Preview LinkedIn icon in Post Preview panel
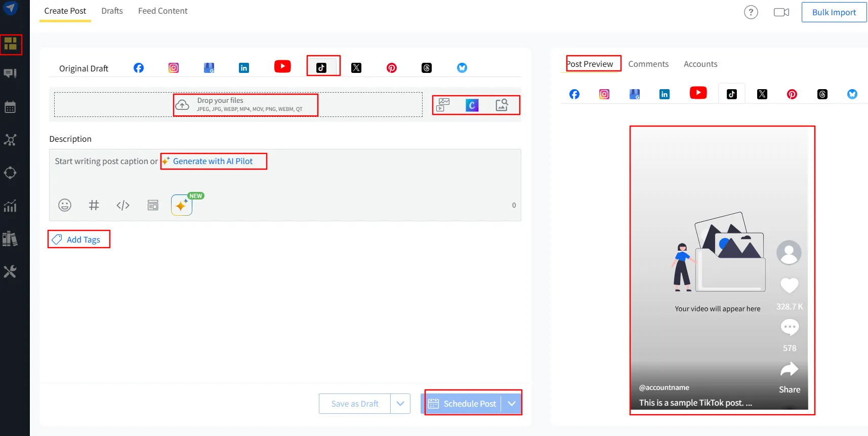868x436 pixels. pyautogui.click(x=665, y=94)
